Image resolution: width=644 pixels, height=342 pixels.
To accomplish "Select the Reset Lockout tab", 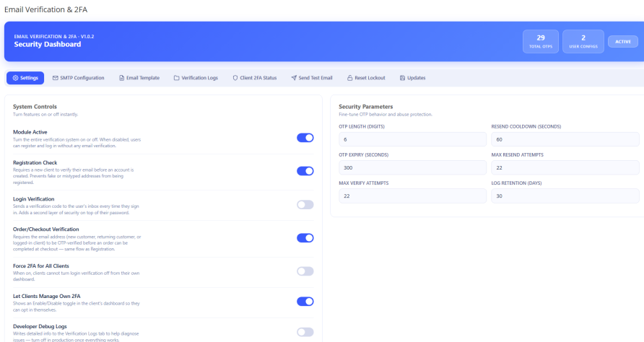I will (x=366, y=78).
